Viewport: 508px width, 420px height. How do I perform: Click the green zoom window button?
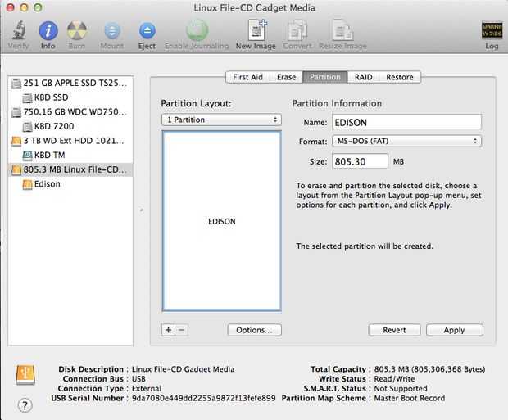(x=38, y=7)
